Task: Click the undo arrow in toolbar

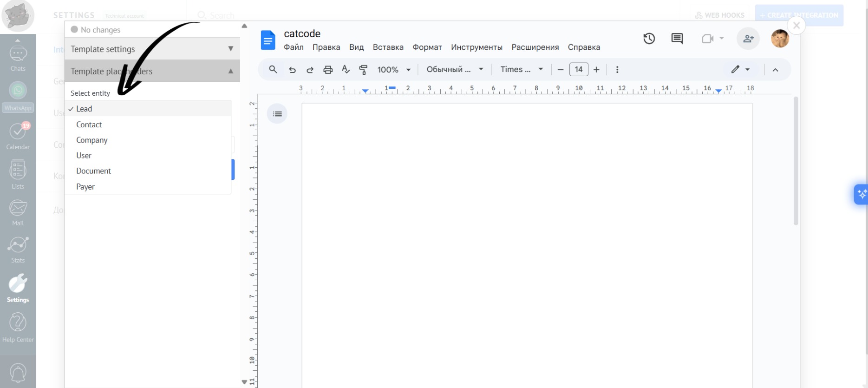Action: (292, 70)
